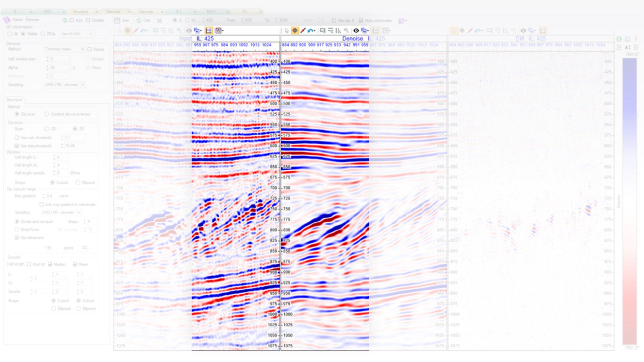Activate the pan tool in Input panel toolbar
The image size is (644, 362).
coord(128,31)
